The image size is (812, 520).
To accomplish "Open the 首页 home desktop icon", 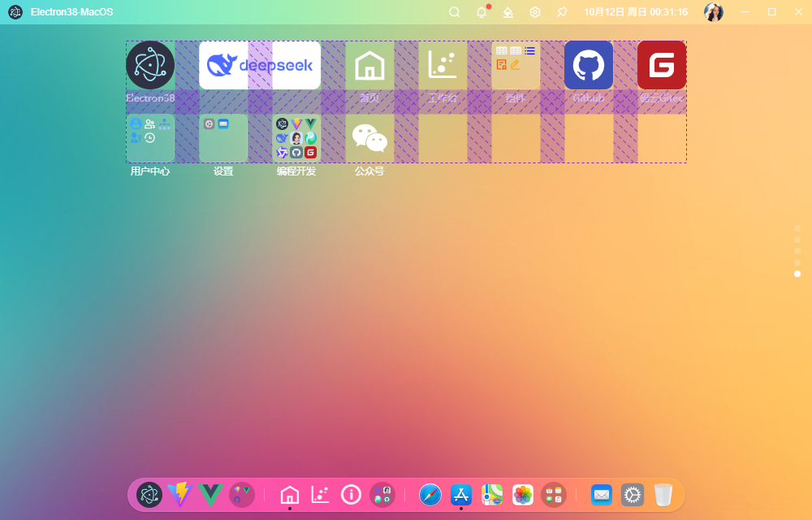I will [369, 65].
